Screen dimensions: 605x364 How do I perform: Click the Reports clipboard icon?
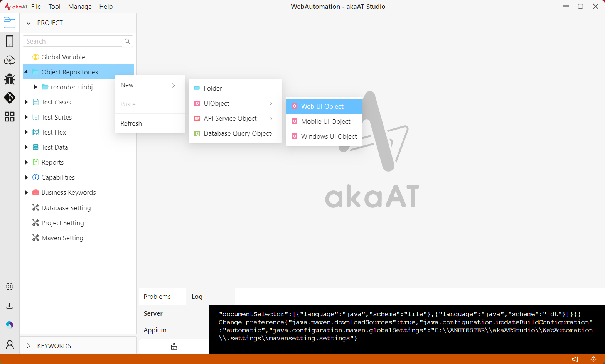[x=35, y=162]
